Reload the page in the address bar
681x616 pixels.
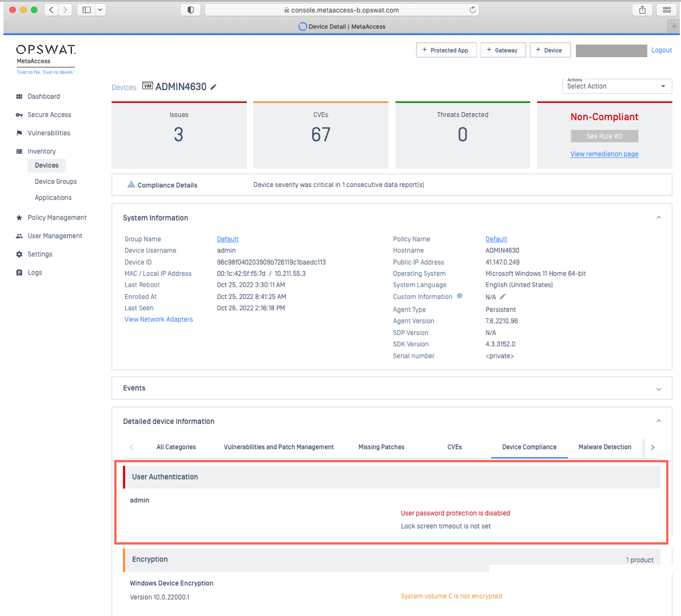point(472,10)
